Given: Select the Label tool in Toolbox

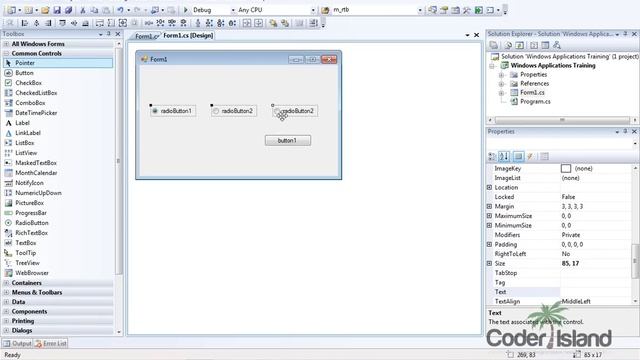Looking at the screenshot, I should (x=22, y=123).
